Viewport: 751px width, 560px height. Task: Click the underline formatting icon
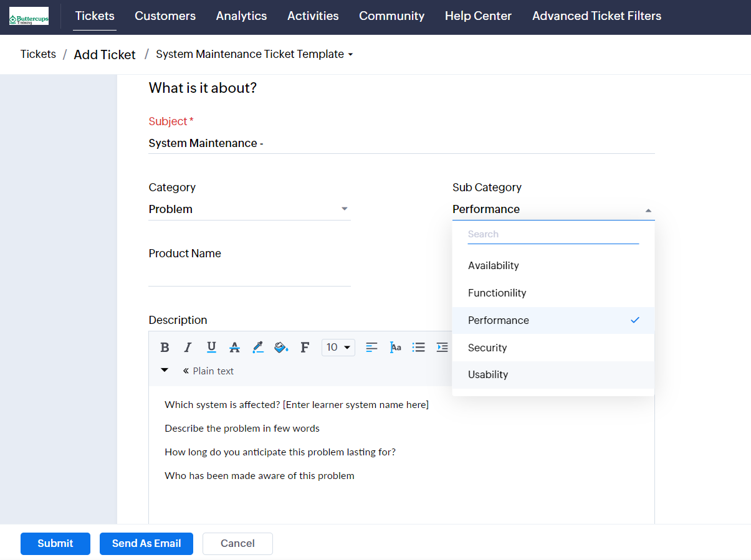pos(211,348)
